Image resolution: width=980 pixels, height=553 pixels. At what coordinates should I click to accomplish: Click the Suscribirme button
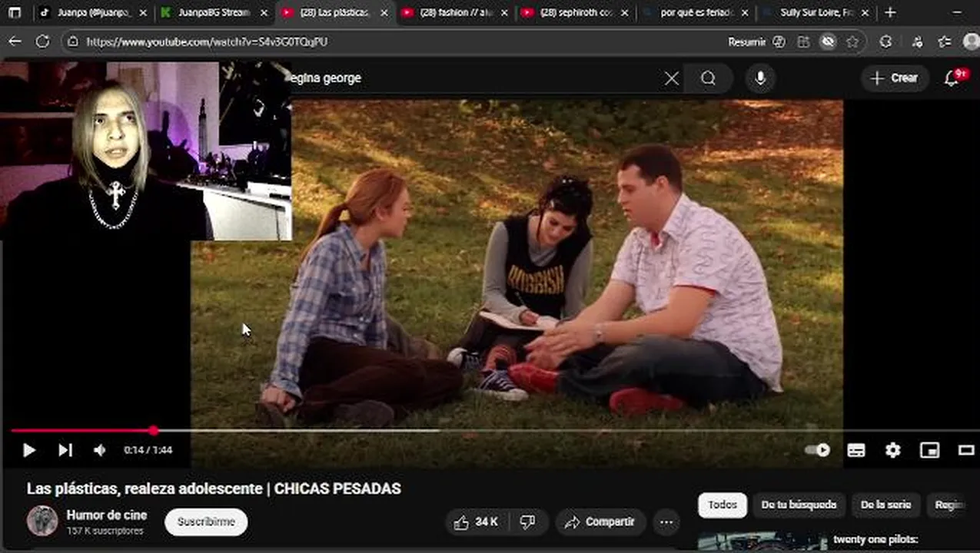click(x=206, y=522)
